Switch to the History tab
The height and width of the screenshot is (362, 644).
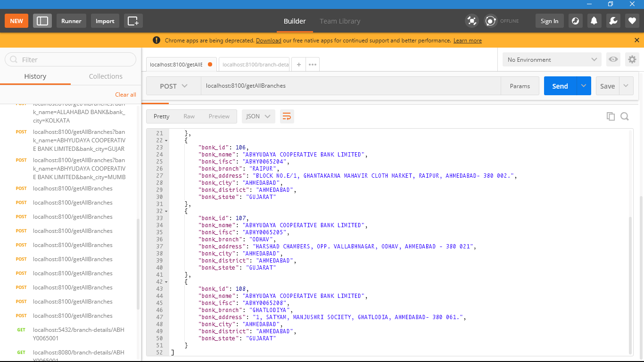click(x=35, y=76)
